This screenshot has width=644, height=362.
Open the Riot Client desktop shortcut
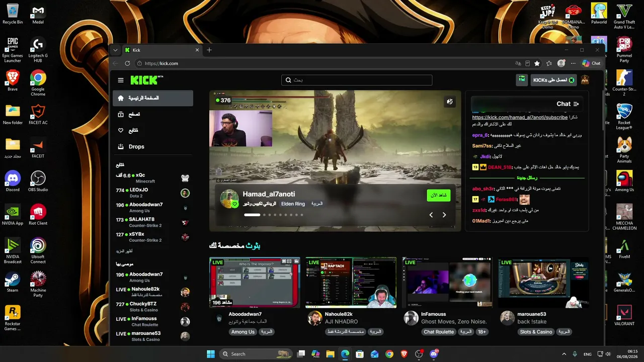coord(38,215)
